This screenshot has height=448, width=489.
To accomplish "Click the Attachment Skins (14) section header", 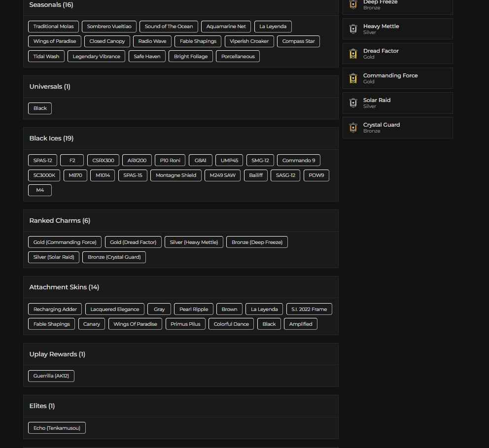I will pos(64,287).
